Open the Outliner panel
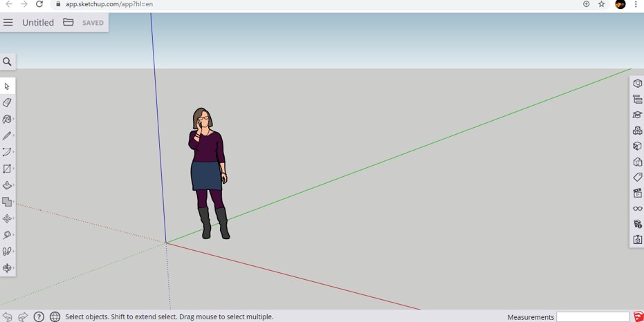The height and width of the screenshot is (322, 644). tap(638, 99)
